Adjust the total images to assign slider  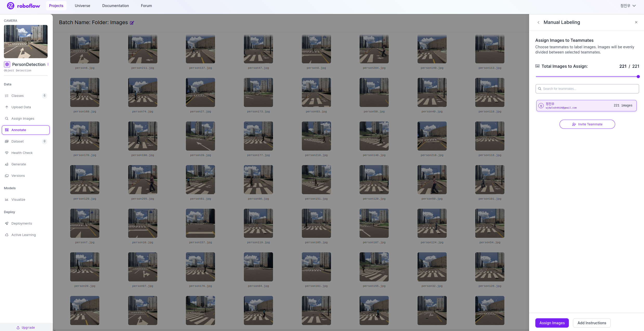638,77
